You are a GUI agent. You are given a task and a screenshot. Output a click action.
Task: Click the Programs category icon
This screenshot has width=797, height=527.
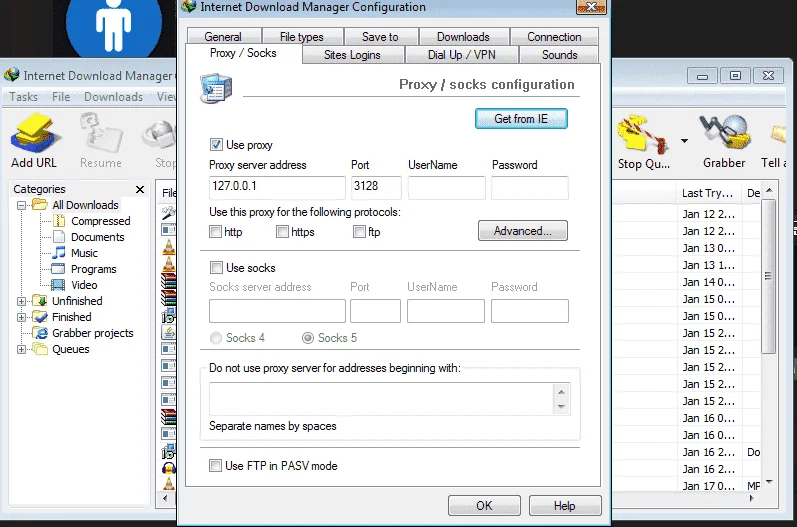(x=59, y=268)
